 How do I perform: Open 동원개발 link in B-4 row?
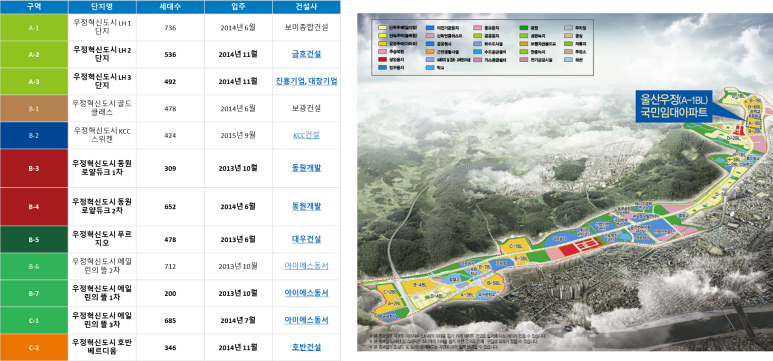pyautogui.click(x=306, y=206)
